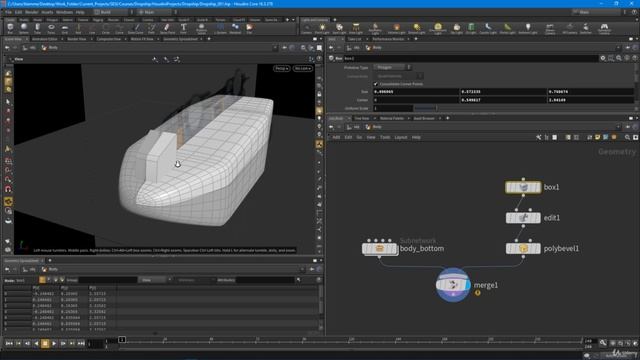Click the play backward button
640x360 pixels.
(x=36, y=344)
